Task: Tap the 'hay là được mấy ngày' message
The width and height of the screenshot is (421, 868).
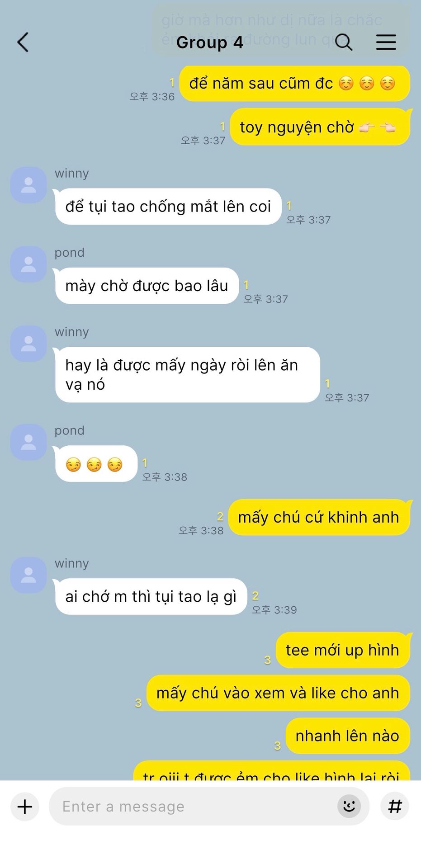Action: [x=187, y=375]
